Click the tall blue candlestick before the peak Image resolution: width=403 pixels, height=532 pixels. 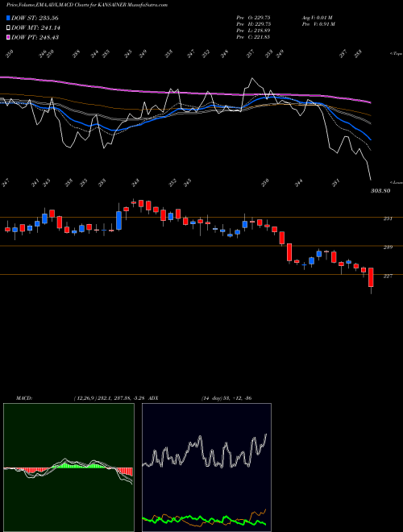point(118,221)
